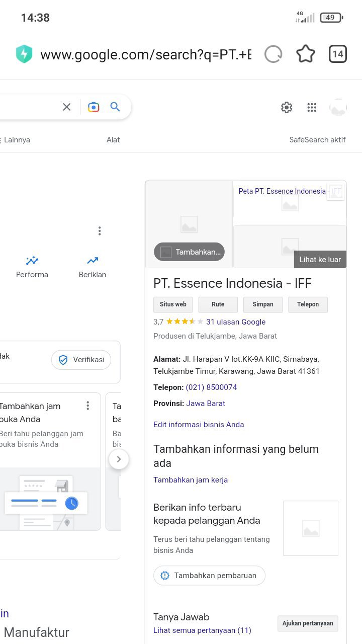Open the Beriklan trending arrow icon
Image resolution: width=362 pixels, height=644 pixels.
93,261
